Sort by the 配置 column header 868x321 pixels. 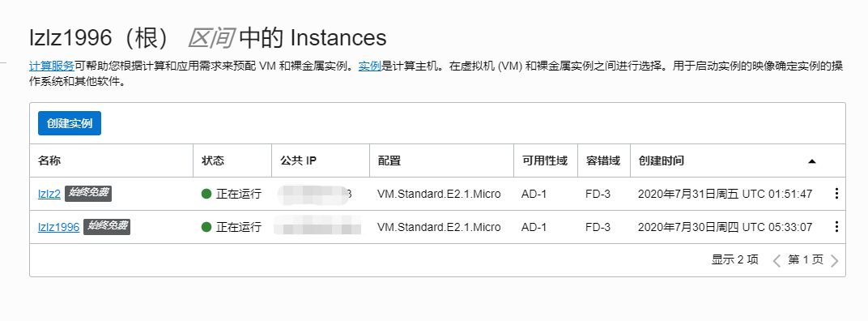point(389,160)
